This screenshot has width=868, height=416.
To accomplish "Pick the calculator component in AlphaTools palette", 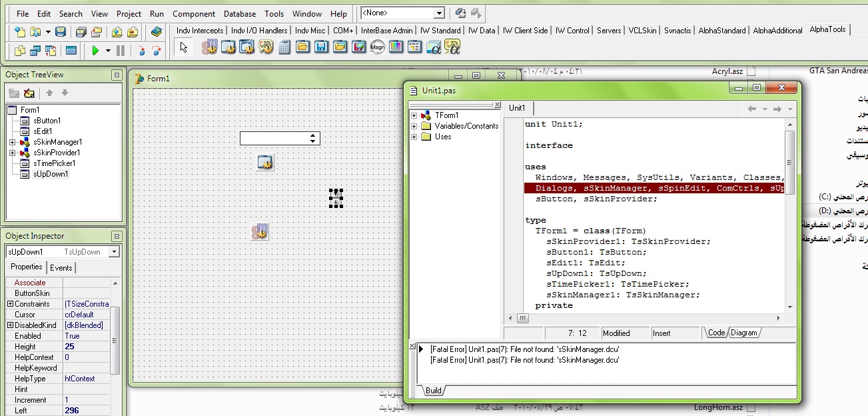I will 284,47.
